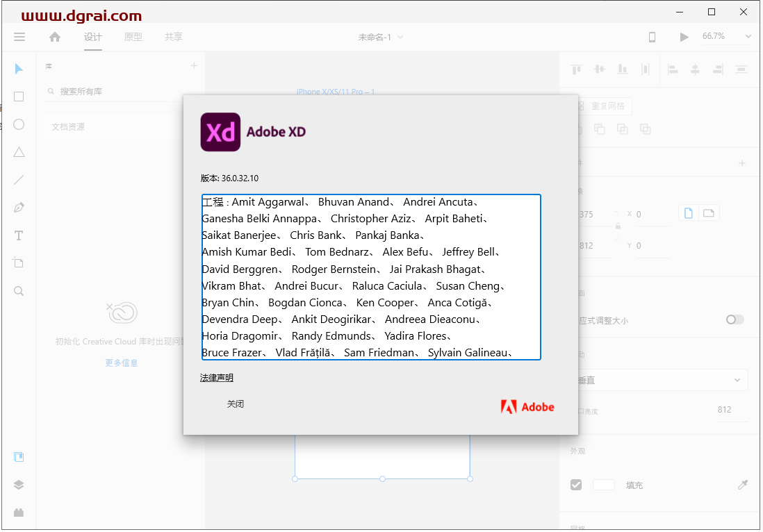Choose the Select arrow tool
Viewport: 763px width, 532px height.
(19, 69)
